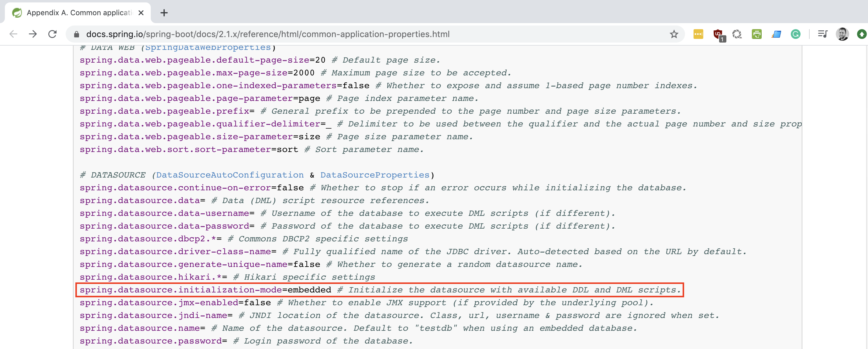Click the 'spring.datasource.name=' property
868x349 pixels.
(x=143, y=328)
